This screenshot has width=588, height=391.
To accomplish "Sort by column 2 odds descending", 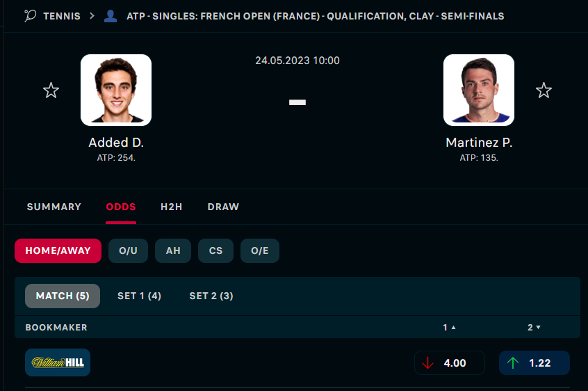I will pos(534,327).
